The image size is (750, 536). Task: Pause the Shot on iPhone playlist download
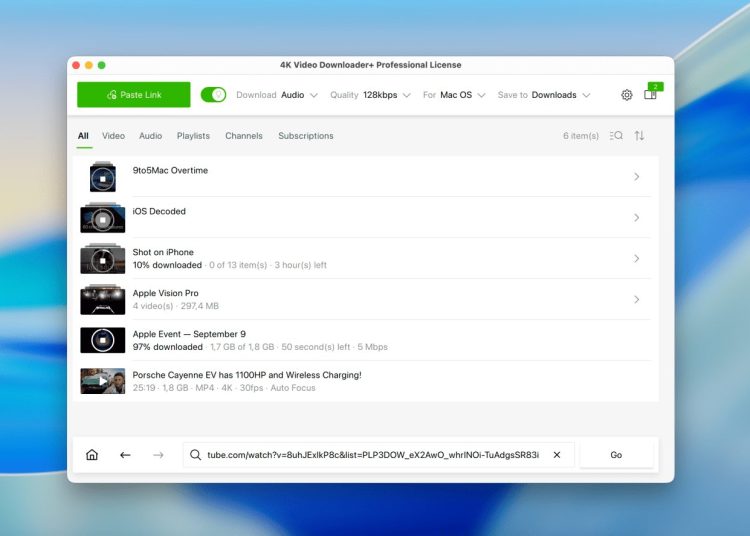click(102, 259)
